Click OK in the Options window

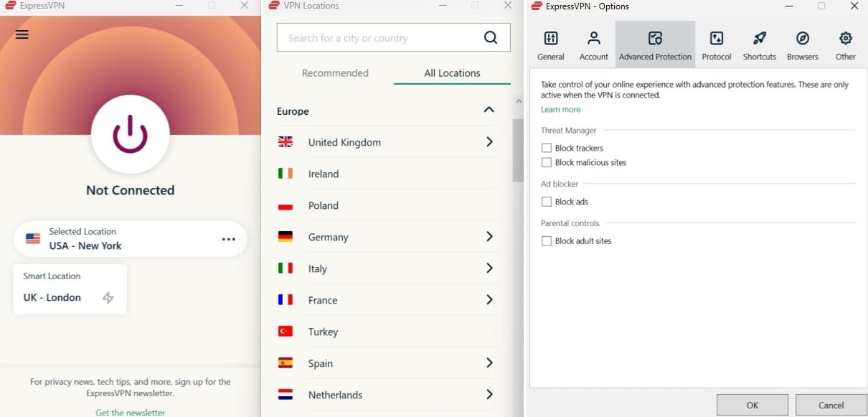pyautogui.click(x=752, y=405)
